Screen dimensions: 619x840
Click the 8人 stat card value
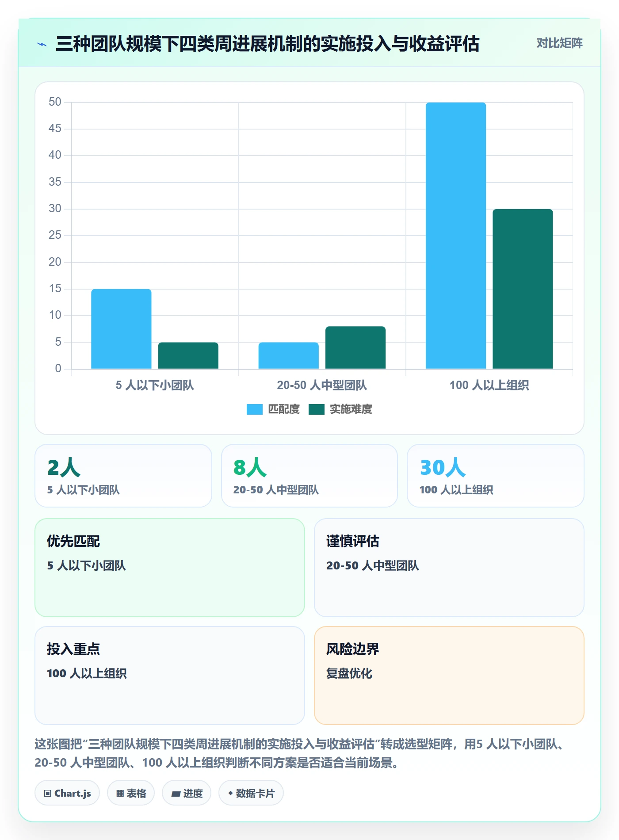pyautogui.click(x=250, y=467)
